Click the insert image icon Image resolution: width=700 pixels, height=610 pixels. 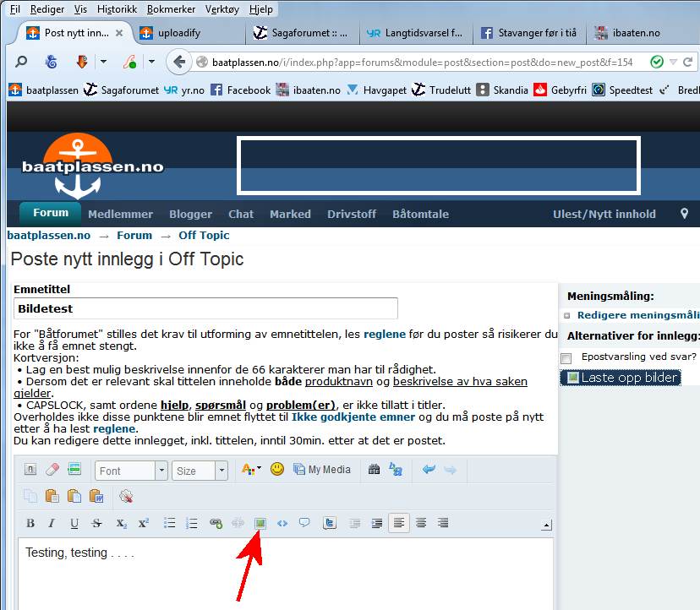click(x=260, y=523)
